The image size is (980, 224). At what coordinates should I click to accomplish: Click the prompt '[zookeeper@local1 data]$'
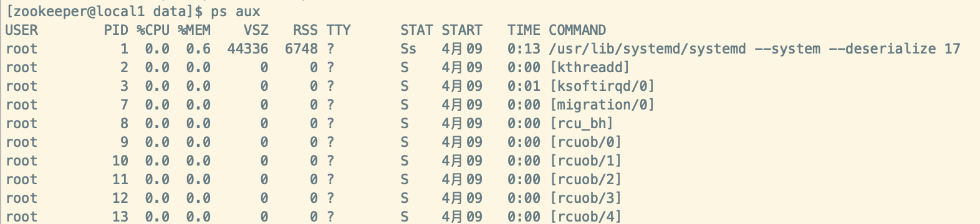pos(104,11)
